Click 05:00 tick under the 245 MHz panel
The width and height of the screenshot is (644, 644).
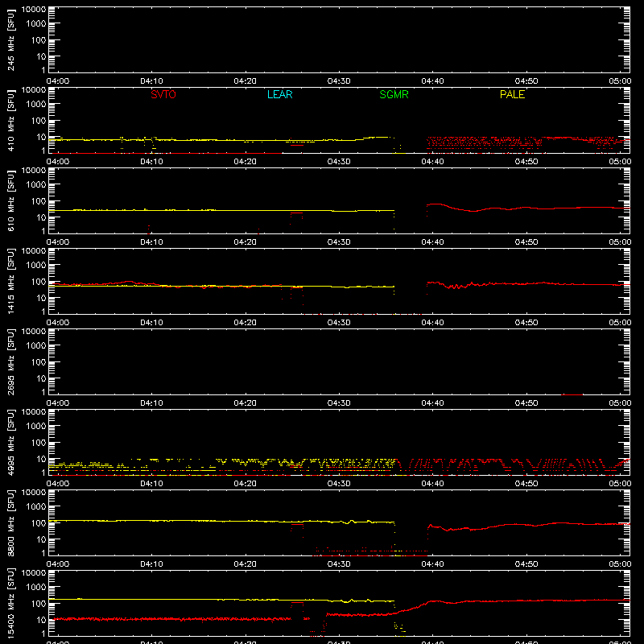tap(620, 81)
